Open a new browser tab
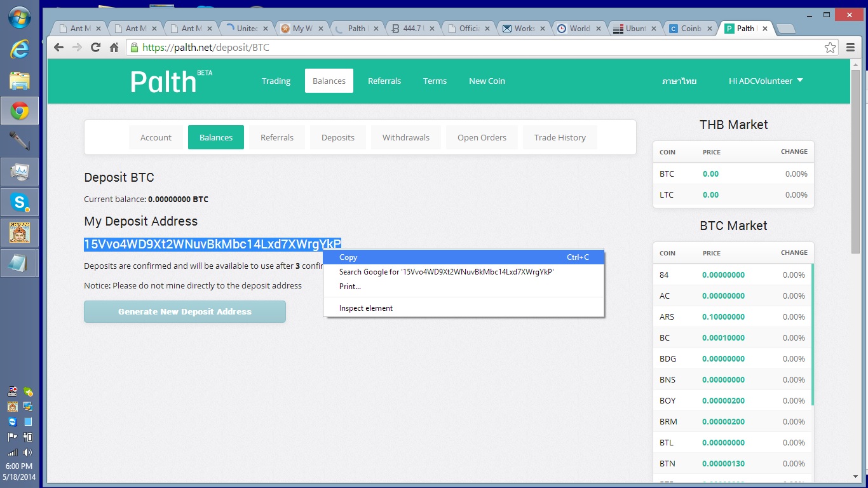This screenshot has width=868, height=488. tap(786, 29)
